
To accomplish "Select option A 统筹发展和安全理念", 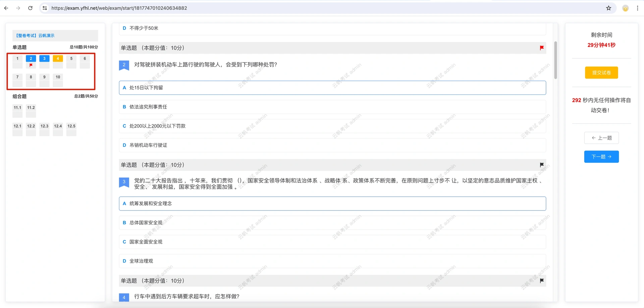I will click(x=332, y=203).
